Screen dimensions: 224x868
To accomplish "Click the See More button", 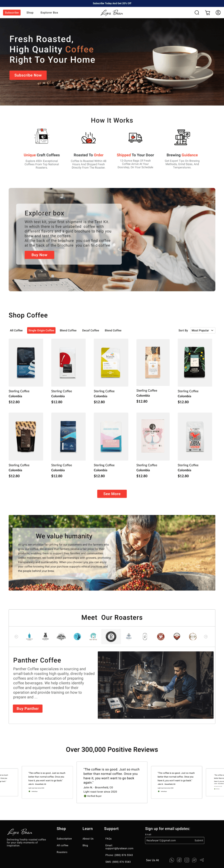I will point(112,494).
